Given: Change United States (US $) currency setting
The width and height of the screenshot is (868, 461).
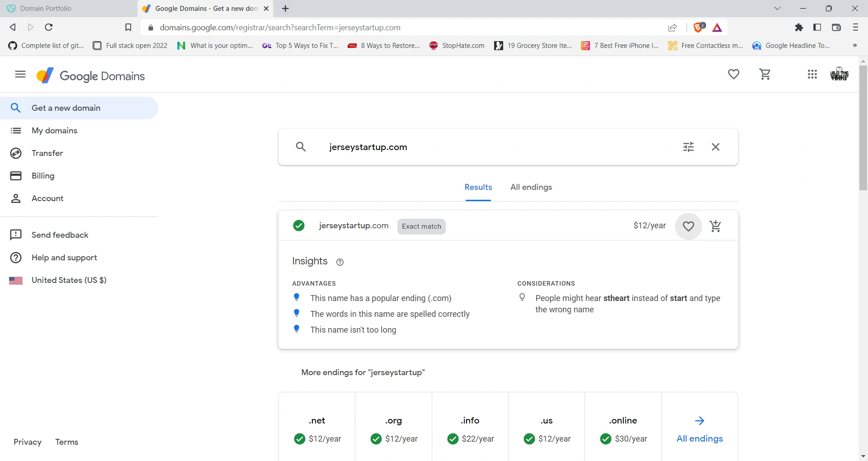Looking at the screenshot, I should [69, 280].
